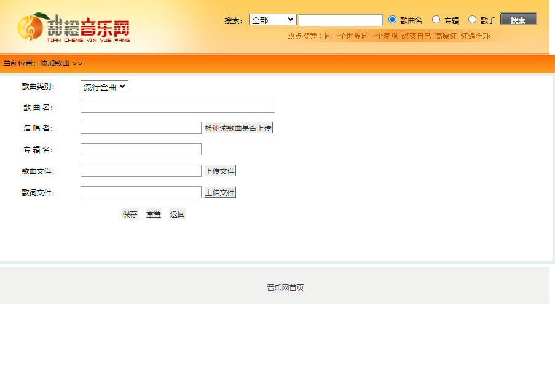Open the 全部 search category dropdown
This screenshot has width=555, height=392.
pyautogui.click(x=272, y=19)
